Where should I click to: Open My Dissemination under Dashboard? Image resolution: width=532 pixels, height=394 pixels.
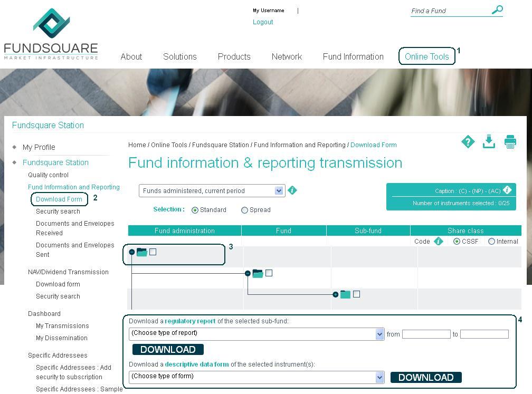click(x=62, y=338)
